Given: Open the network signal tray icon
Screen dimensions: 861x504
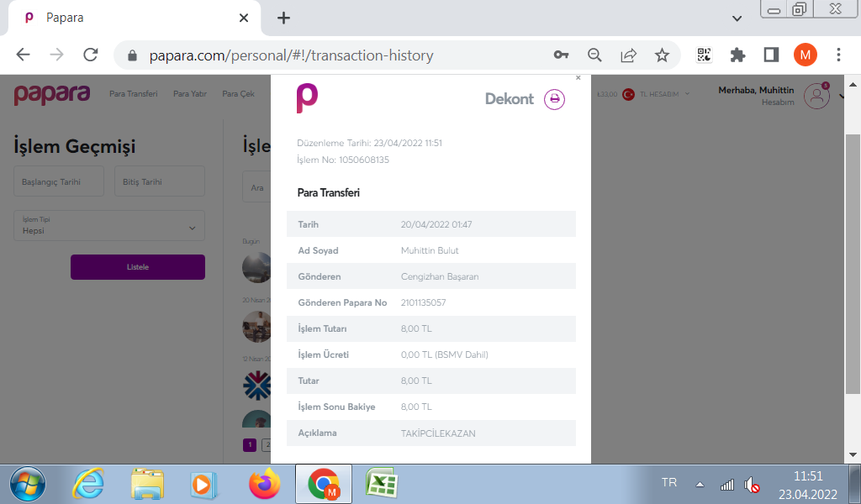Looking at the screenshot, I should tap(727, 484).
